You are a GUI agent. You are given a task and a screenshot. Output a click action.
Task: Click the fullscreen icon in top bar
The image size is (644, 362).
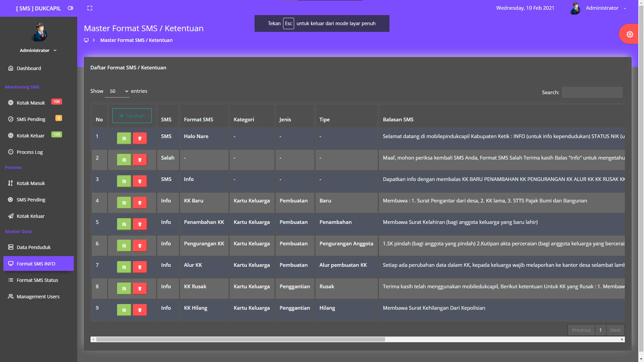tap(90, 8)
